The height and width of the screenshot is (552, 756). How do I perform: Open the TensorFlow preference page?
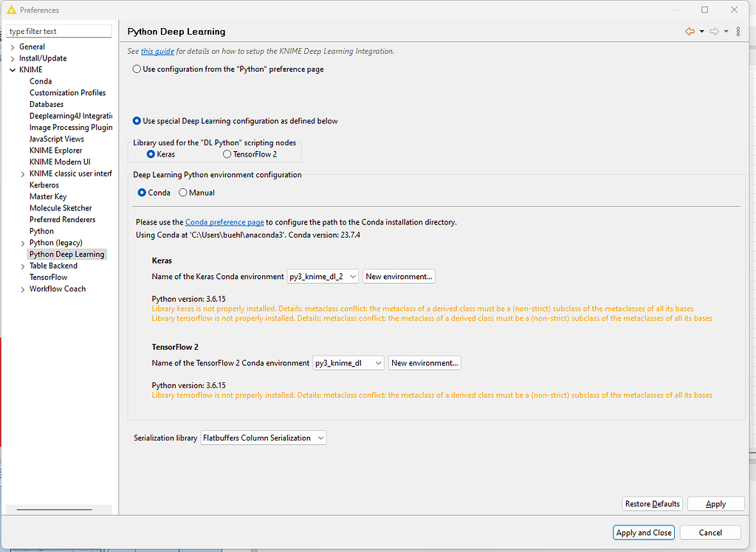click(x=48, y=277)
